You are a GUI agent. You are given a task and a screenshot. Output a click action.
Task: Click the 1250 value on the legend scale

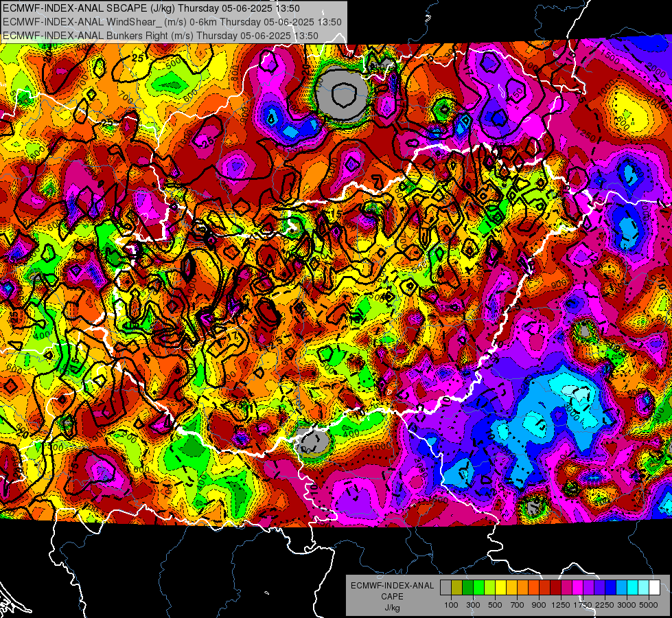click(561, 605)
